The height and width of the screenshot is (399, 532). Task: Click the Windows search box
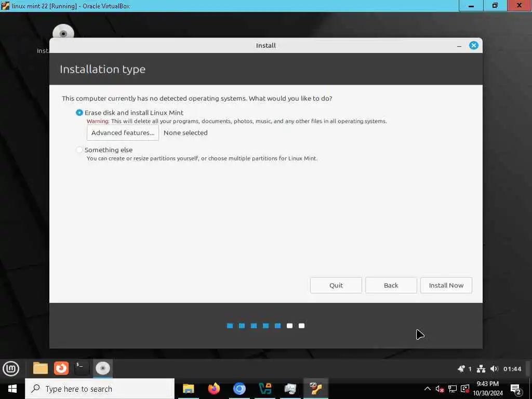coord(100,389)
